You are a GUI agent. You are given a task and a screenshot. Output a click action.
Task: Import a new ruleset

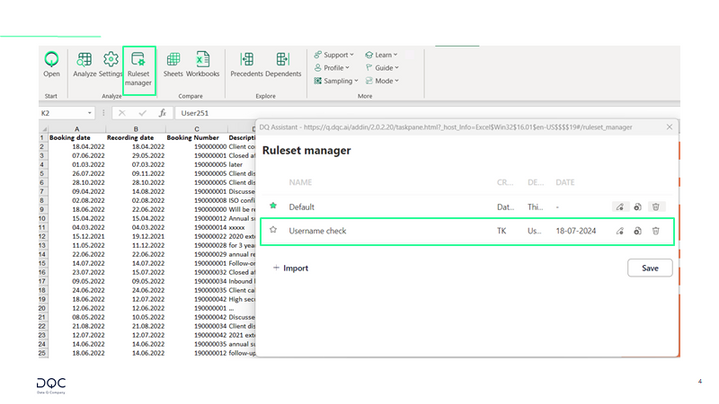coord(291,268)
